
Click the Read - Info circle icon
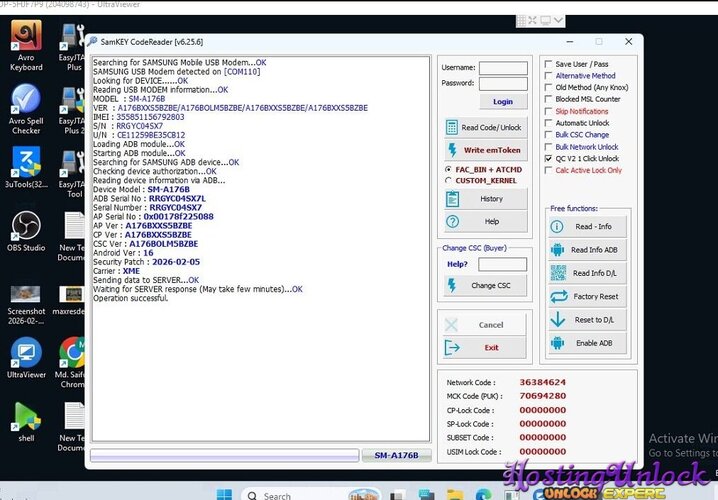[x=557, y=227]
